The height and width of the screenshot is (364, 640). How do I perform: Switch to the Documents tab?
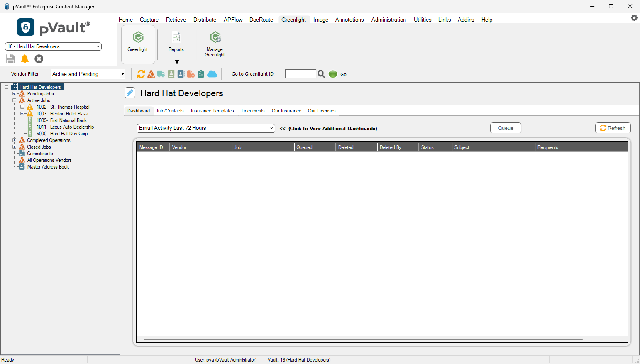click(253, 111)
